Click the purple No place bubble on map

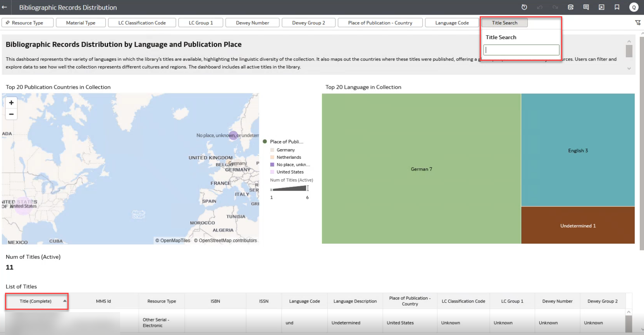(x=233, y=136)
